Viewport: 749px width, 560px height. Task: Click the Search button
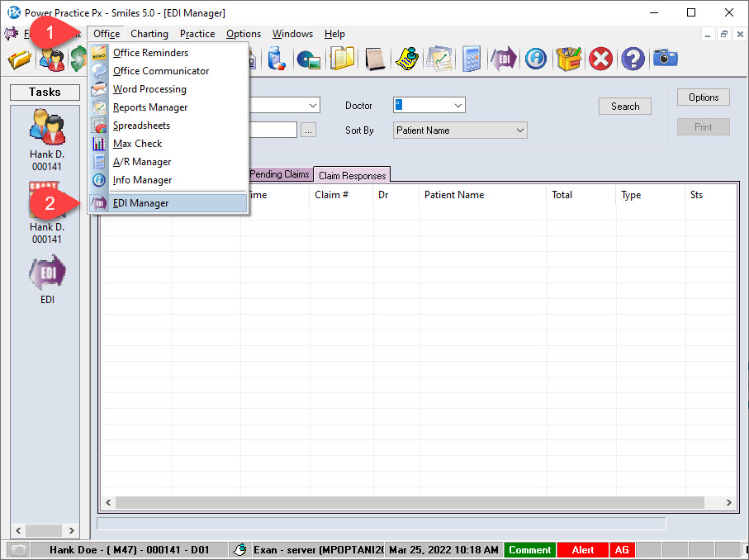point(625,106)
